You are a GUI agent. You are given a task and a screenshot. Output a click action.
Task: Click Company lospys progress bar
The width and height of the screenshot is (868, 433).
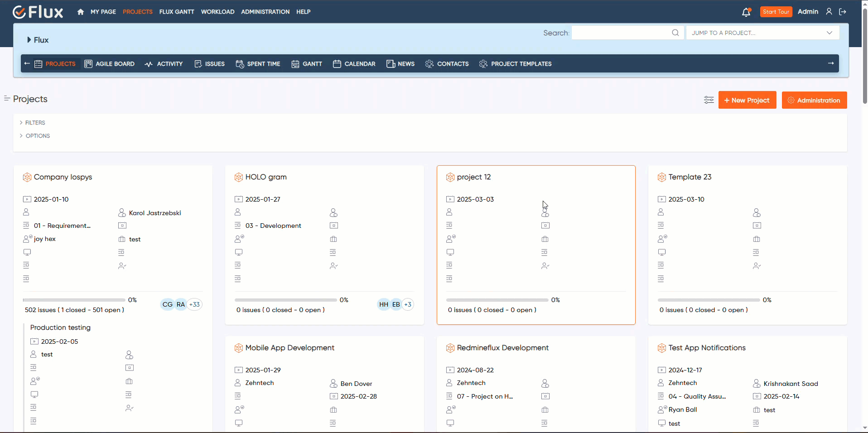click(x=74, y=300)
